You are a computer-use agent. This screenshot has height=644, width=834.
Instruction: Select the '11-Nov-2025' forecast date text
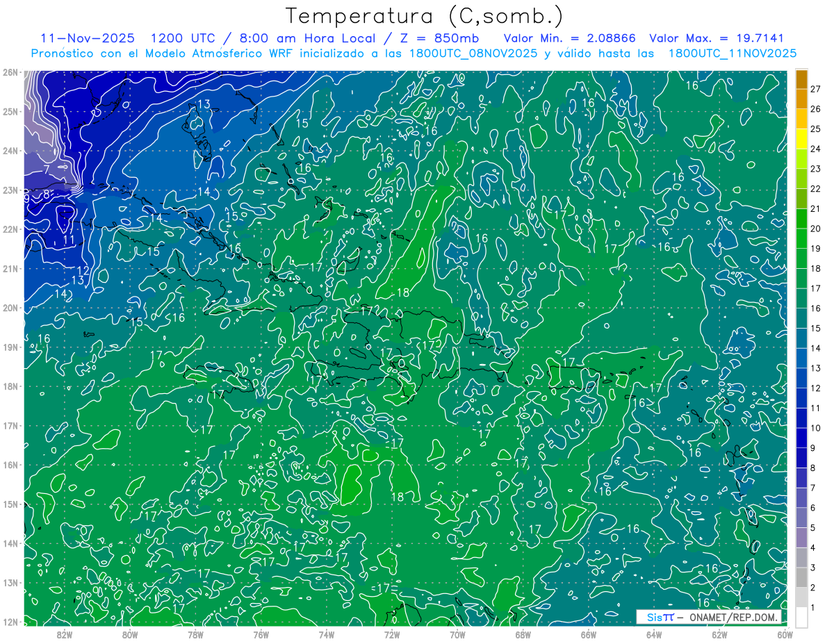coord(88,38)
